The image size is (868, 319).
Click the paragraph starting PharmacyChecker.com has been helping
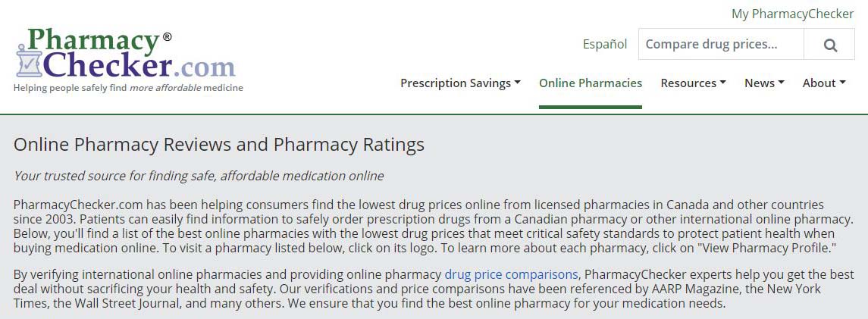pos(432,227)
